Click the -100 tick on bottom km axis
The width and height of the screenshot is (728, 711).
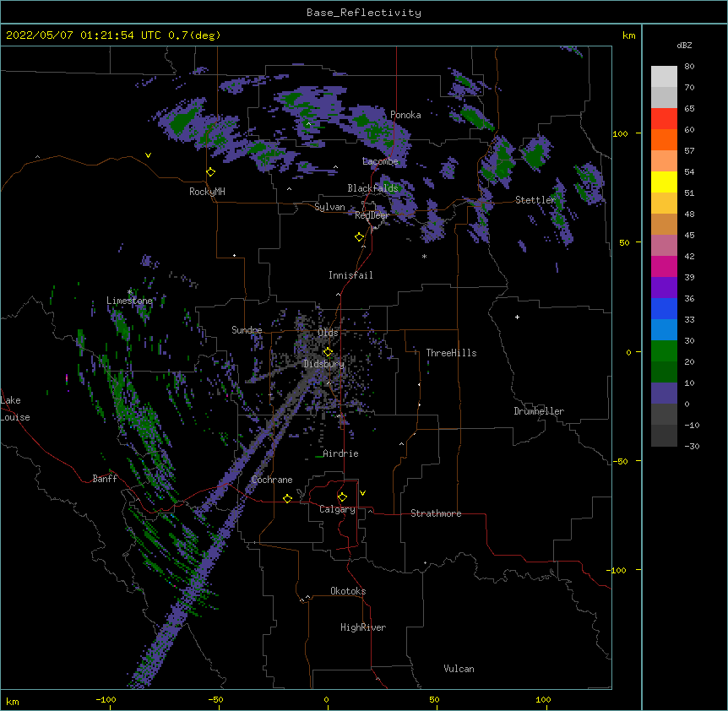106,700
